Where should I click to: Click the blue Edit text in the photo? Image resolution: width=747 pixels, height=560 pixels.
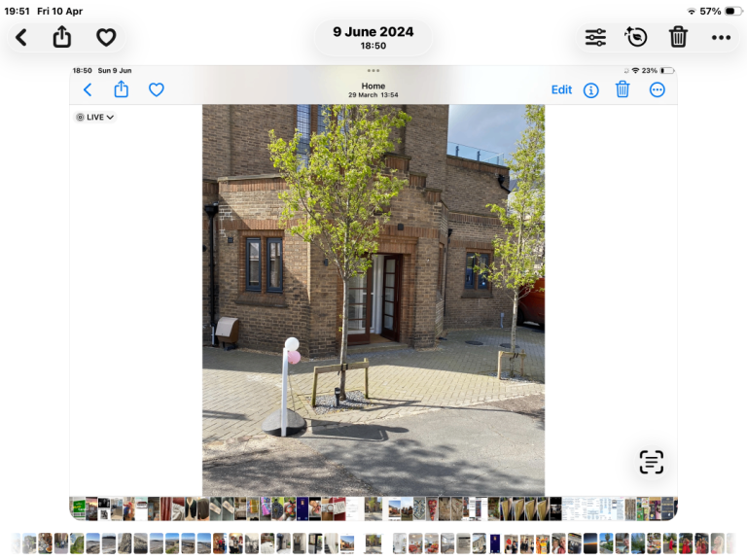tap(561, 89)
